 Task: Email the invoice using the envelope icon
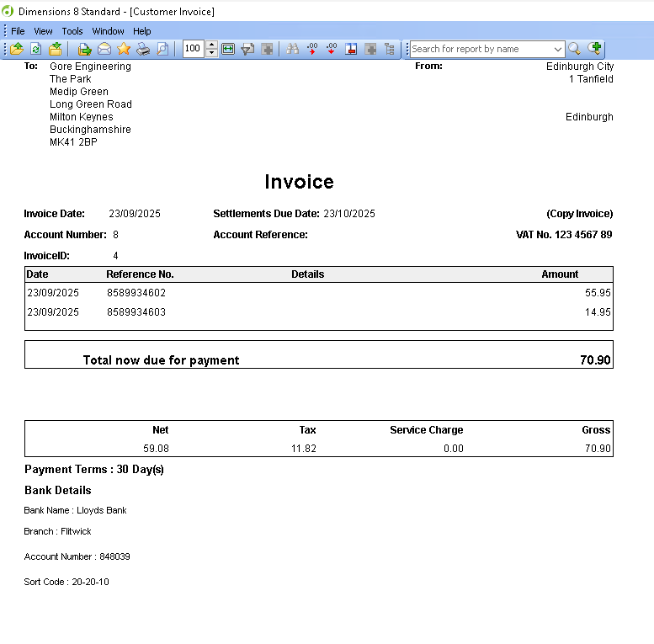104,49
